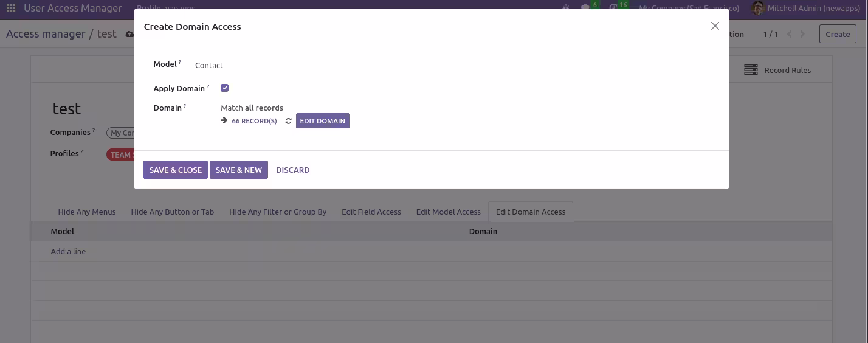Screen dimensions: 868x343
Task: Switch to the Hide Any Button or Tab tab
Action: (x=173, y=212)
